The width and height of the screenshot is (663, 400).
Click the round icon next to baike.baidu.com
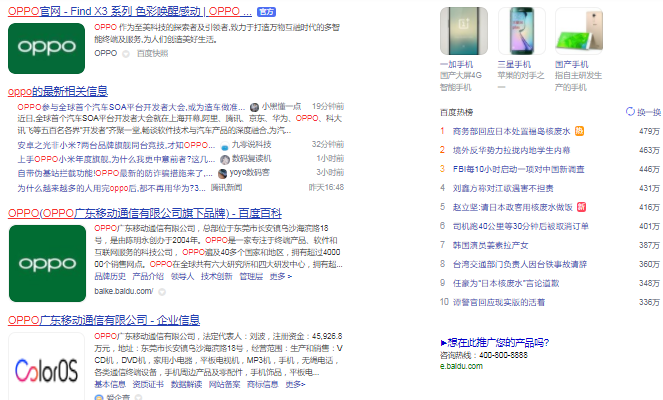coord(162,292)
